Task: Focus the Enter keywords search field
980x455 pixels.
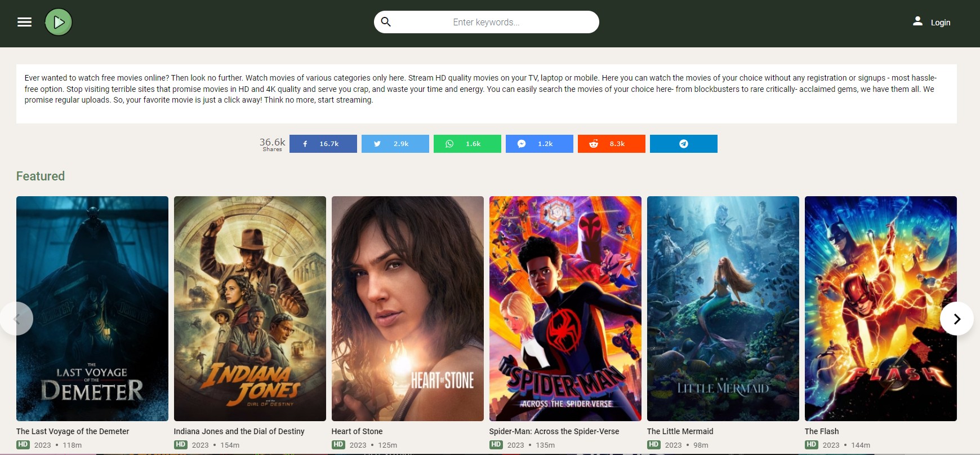Action: tap(486, 22)
